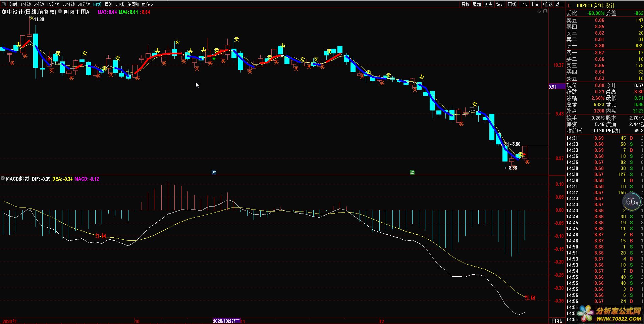Click the 10.37 price axis label
Viewport: 644px width, 324px height.
coord(558,65)
